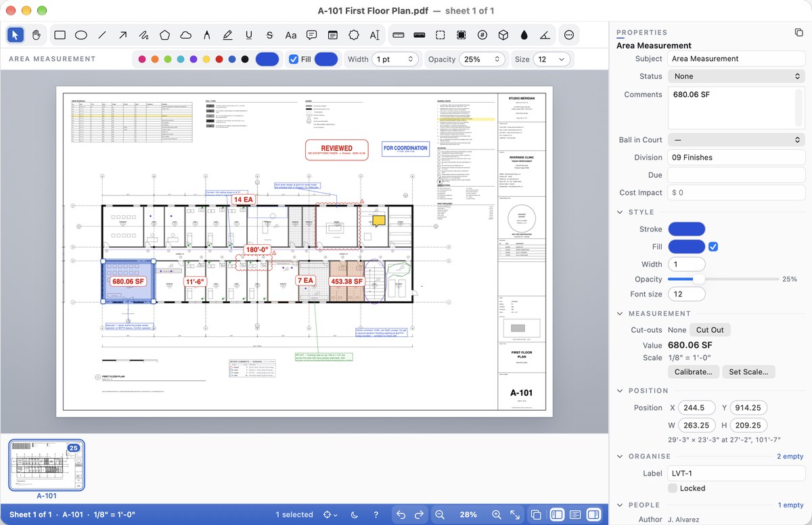
Task: Fit page to window with expand arrows
Action: coord(515,515)
